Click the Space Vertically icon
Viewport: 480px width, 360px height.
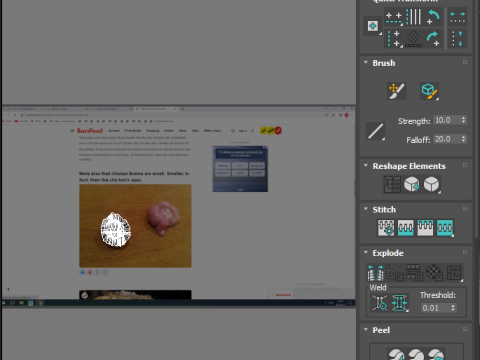pos(457,39)
